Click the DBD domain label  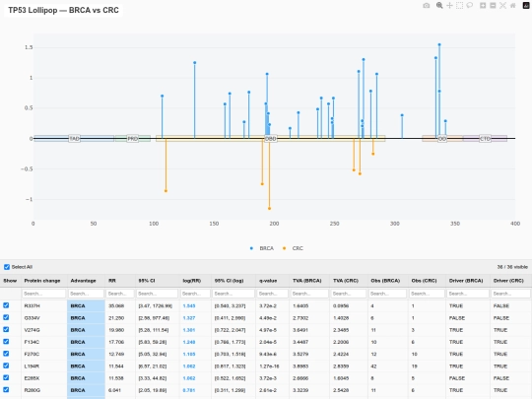[x=270, y=139]
